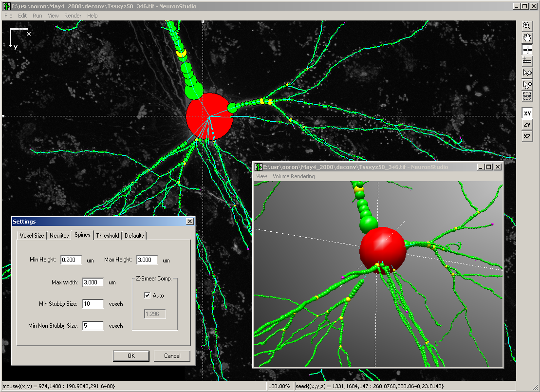540x392 pixels.
Task: Click the Min Stubby Size field
Action: pyautogui.click(x=93, y=304)
